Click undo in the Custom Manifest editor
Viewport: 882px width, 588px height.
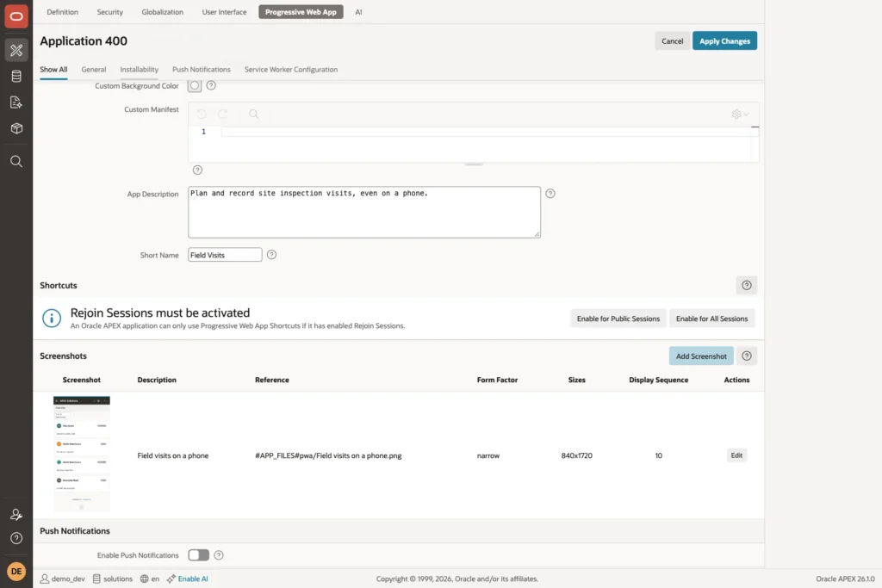coord(202,114)
